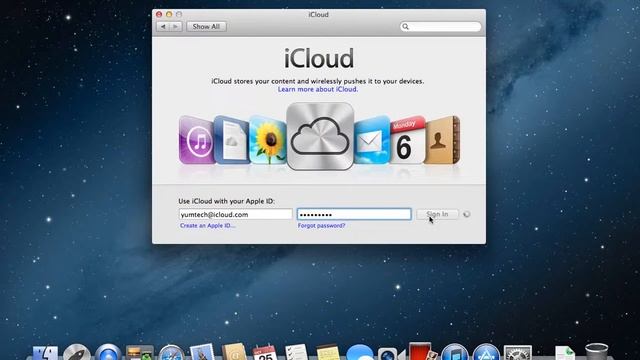Click the iCloud window title text
640x360 pixels.
point(318,15)
